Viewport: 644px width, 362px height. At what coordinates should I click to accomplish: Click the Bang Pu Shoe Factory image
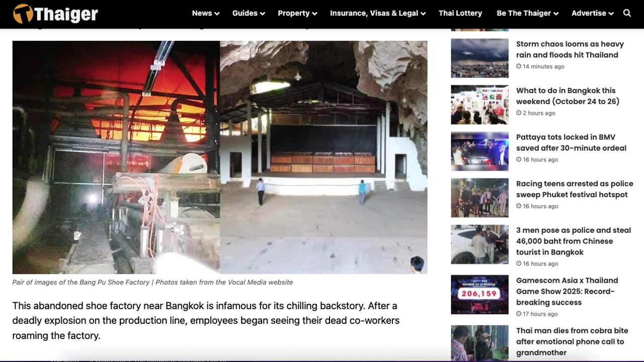click(x=220, y=157)
